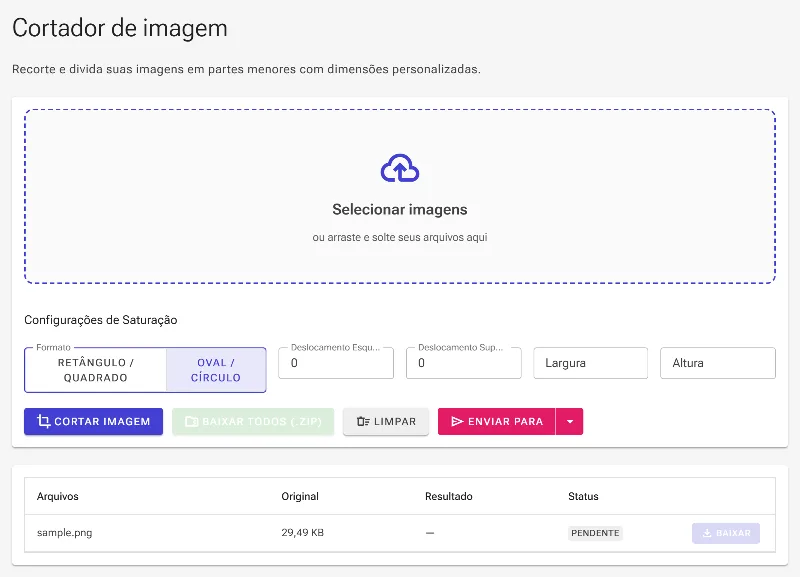
Task: Click into the Altura field
Action: coord(717,363)
